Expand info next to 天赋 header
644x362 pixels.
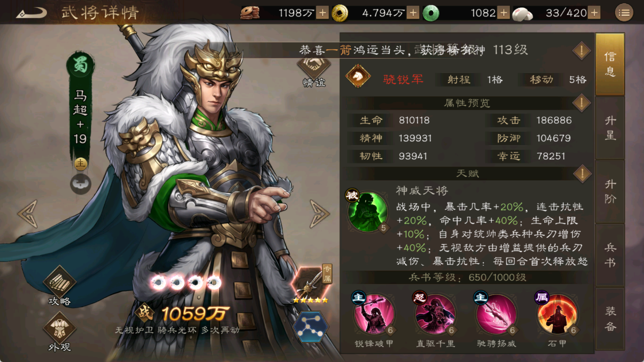pos(582,173)
